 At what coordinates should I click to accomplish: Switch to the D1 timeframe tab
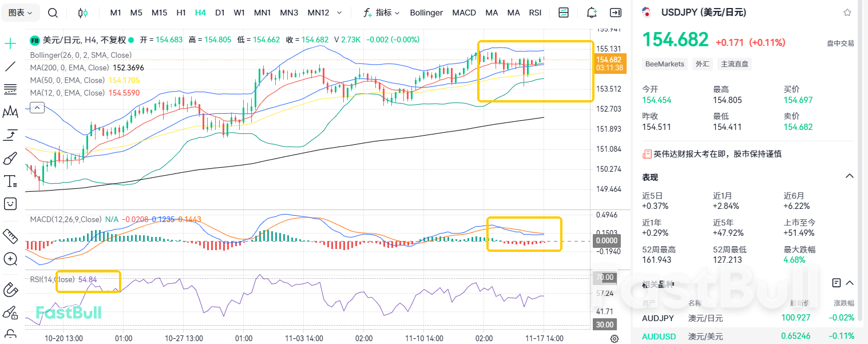(x=220, y=12)
